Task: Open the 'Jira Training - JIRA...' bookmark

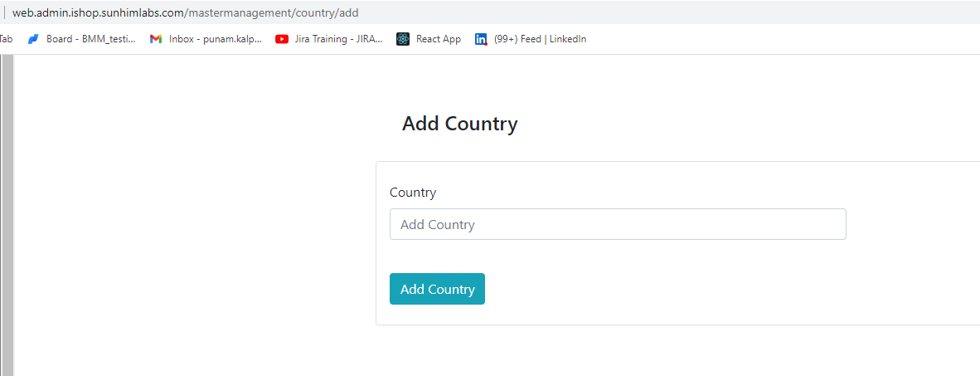Action: point(338,39)
